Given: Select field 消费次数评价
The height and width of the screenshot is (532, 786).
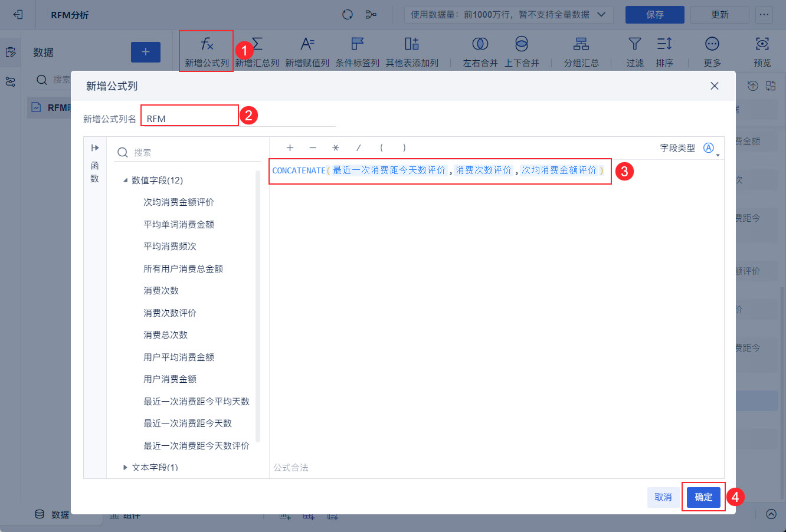Looking at the screenshot, I should pyautogui.click(x=170, y=313).
